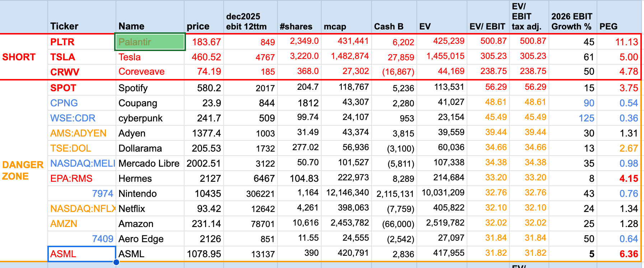Image resolution: width=644 pixels, height=268 pixels.
Task: Select the Ticker column header
Action: pyautogui.click(x=82, y=17)
